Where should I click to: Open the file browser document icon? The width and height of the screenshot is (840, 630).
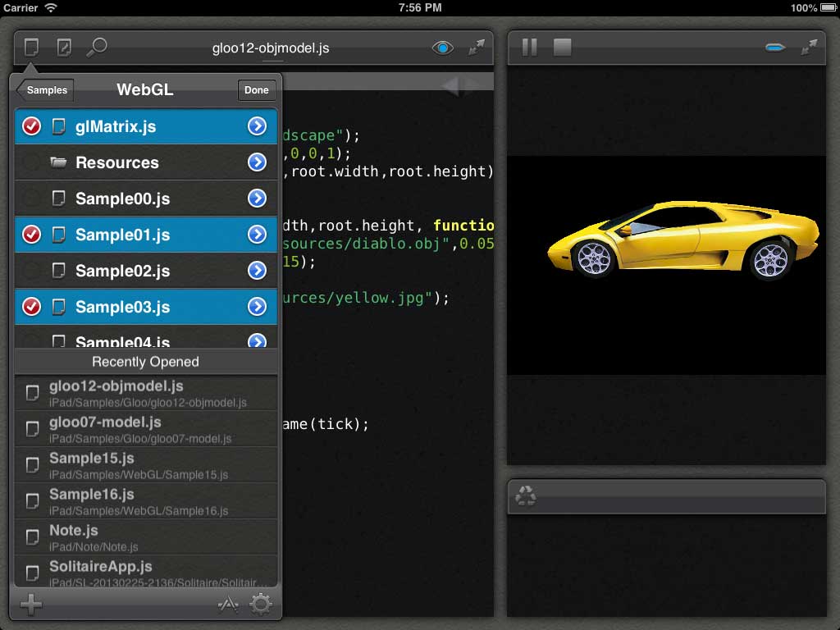point(32,47)
